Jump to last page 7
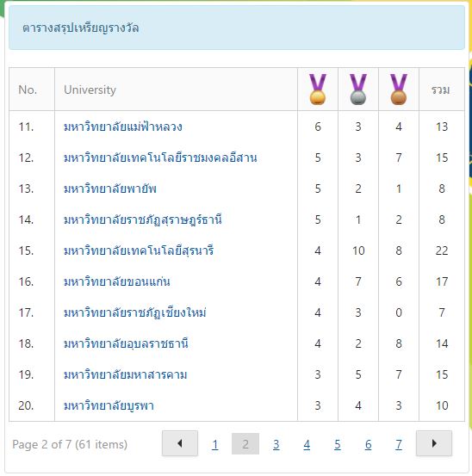Image resolution: width=472 pixels, height=476 pixels. click(x=399, y=444)
